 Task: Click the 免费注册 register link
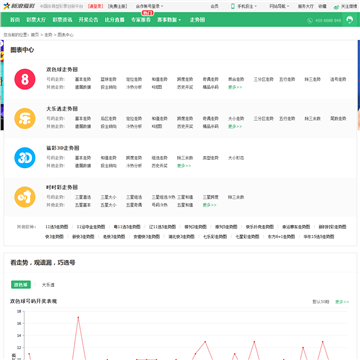[x=117, y=6]
